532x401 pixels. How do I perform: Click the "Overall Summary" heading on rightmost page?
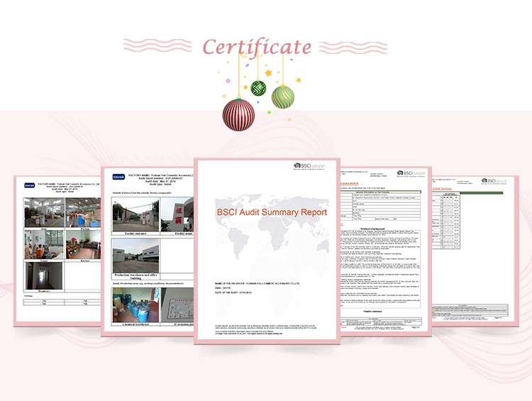click(x=442, y=189)
